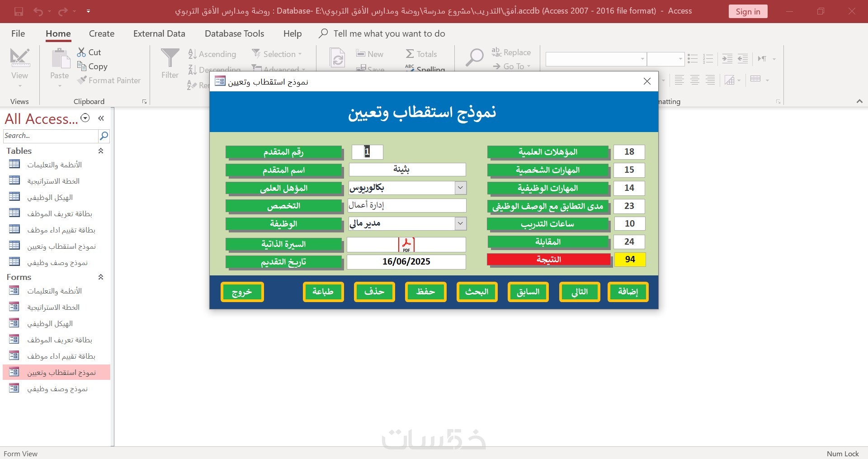Click the alternate row color icon
This screenshot has height=459, width=868.
tap(730, 80)
